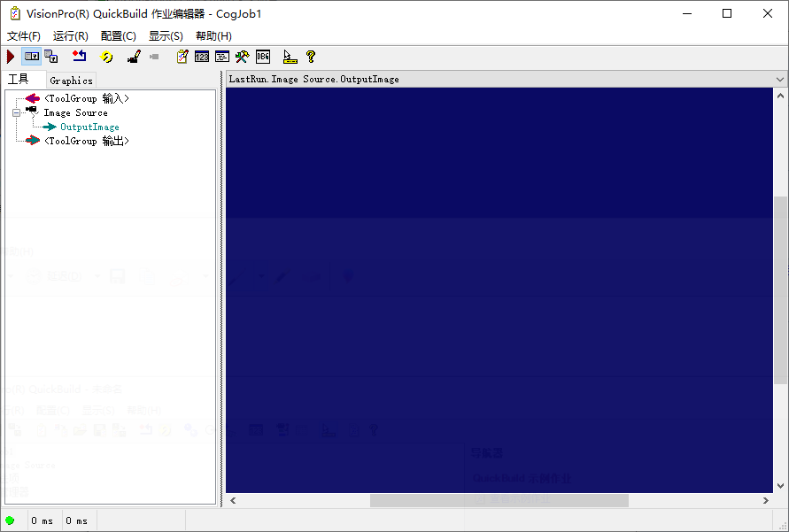789x532 pixels.
Task: Toggle the display view icon next to Run
Action: (30, 56)
